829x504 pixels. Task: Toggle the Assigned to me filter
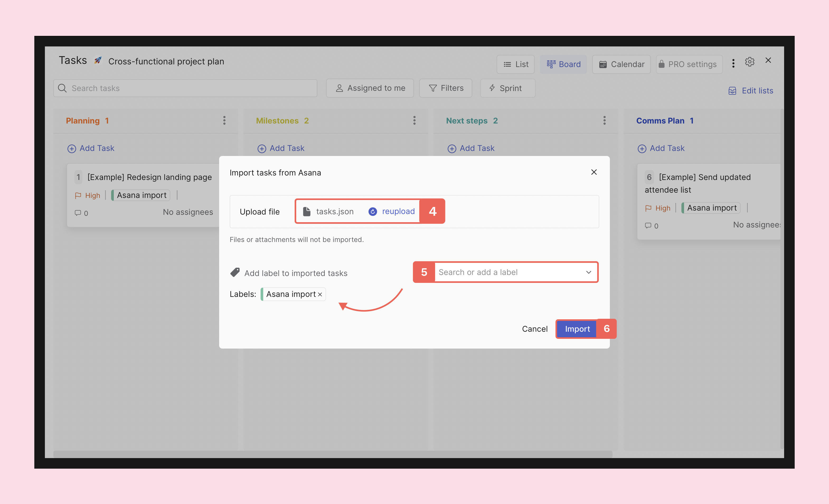370,88
